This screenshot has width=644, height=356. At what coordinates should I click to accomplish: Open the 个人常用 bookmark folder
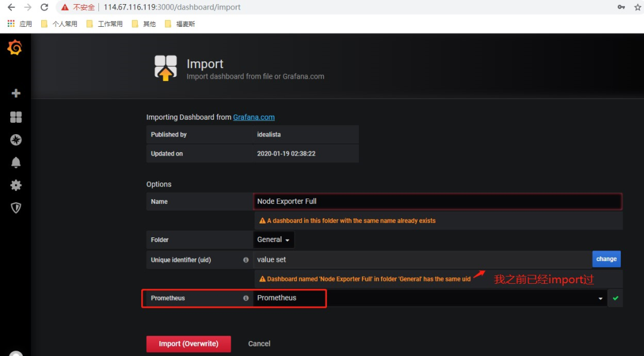(59, 24)
